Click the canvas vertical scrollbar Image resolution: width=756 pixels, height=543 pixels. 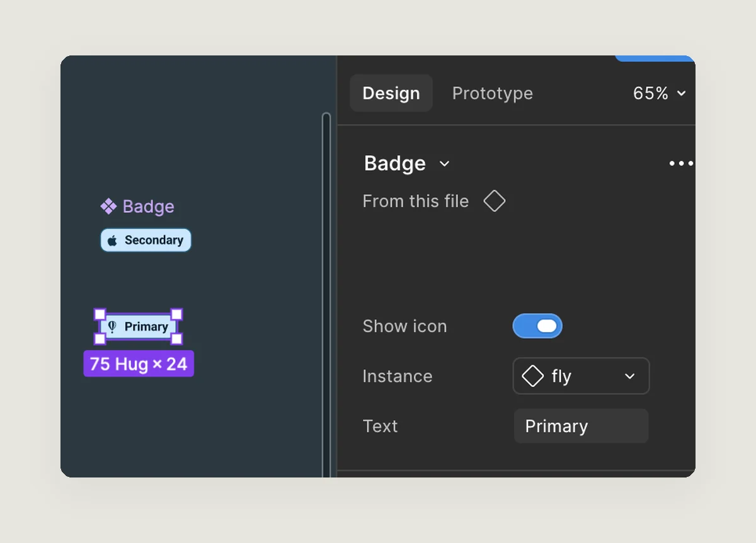(x=326, y=294)
